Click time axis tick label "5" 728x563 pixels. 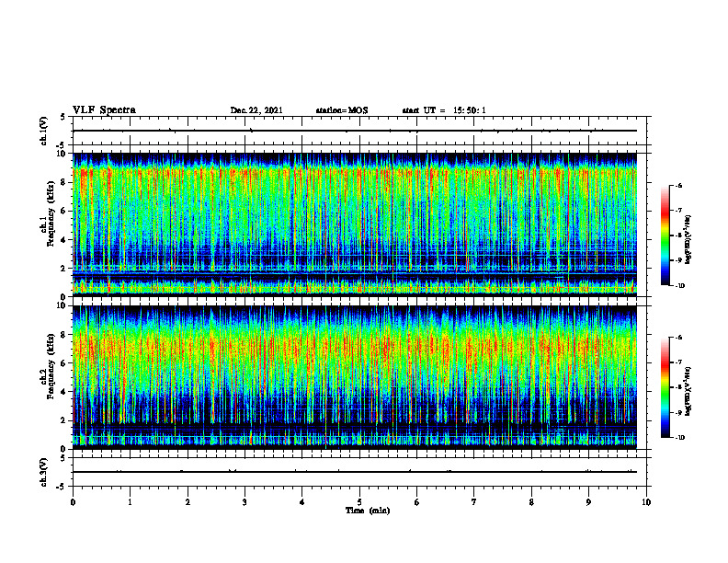point(359,502)
